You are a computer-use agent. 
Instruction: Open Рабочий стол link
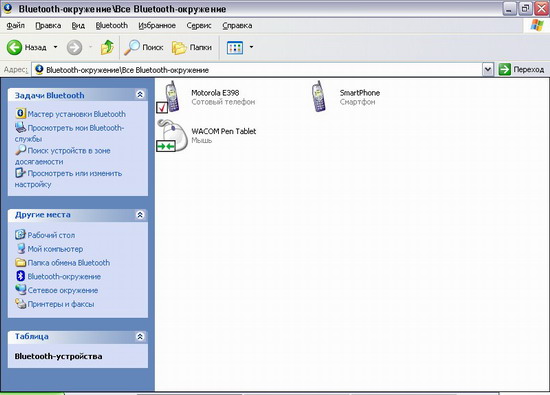point(51,235)
